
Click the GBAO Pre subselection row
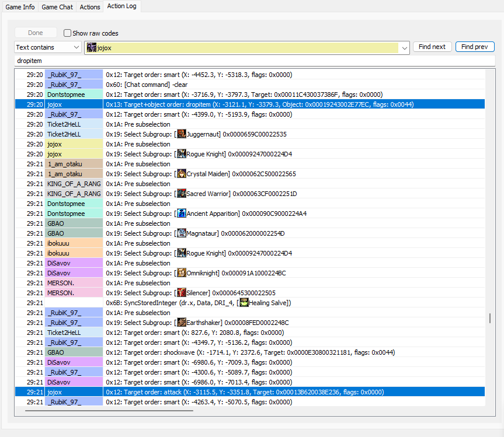pyautogui.click(x=250, y=223)
